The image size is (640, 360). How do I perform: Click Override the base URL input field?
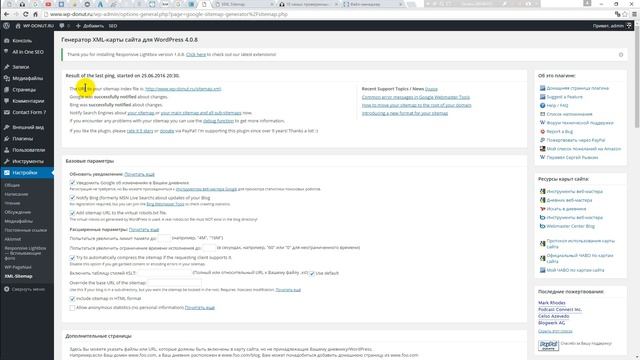(x=174, y=283)
